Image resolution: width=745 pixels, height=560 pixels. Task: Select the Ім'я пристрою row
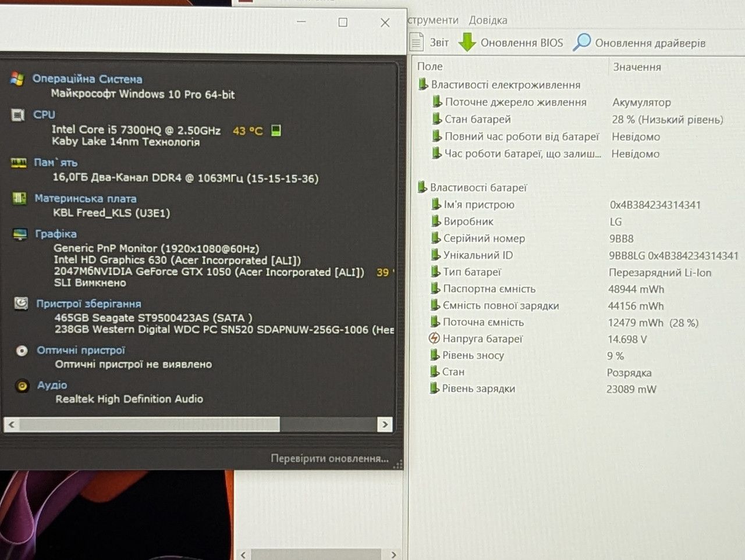[x=473, y=205]
